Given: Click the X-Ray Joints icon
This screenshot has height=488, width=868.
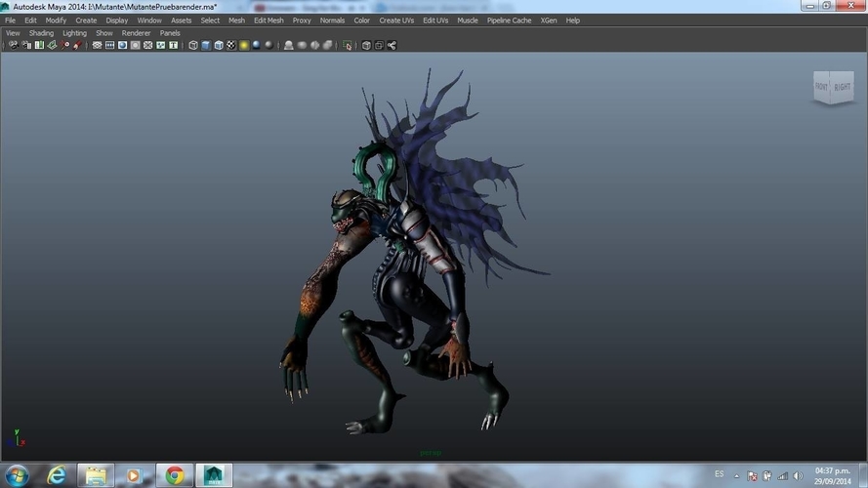Looking at the screenshot, I should click(392, 45).
